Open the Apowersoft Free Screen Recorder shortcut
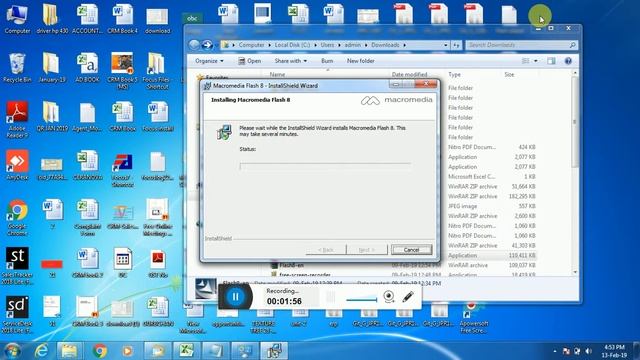This screenshot has width=640, height=360. click(x=473, y=318)
